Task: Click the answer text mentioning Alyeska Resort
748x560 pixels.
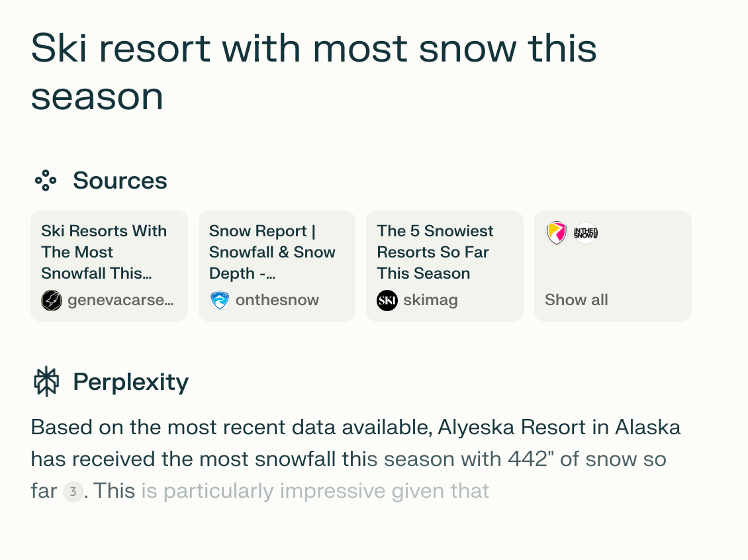Action: [x=355, y=459]
